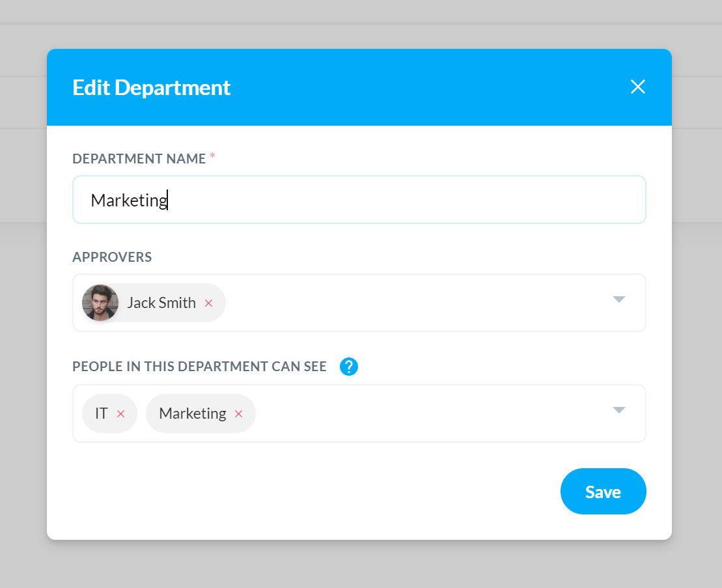Open the Approvers dropdown arrow
The width and height of the screenshot is (722, 588).
pyautogui.click(x=619, y=300)
